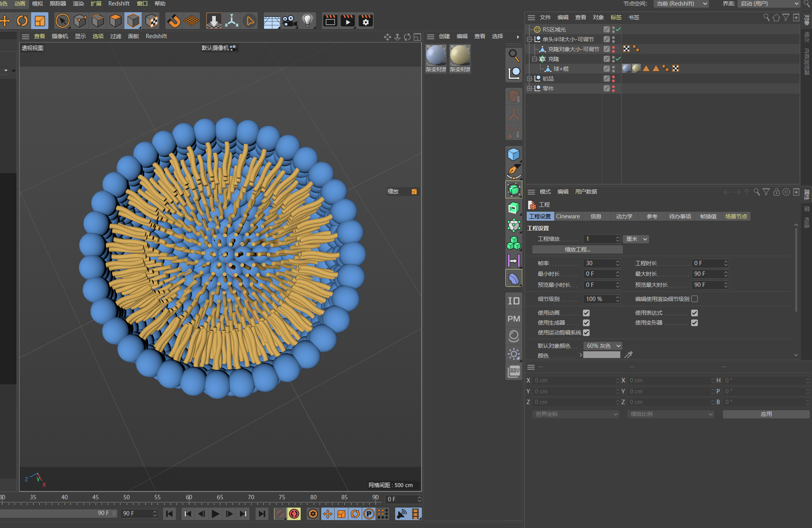Jump to the animation end

[261, 514]
